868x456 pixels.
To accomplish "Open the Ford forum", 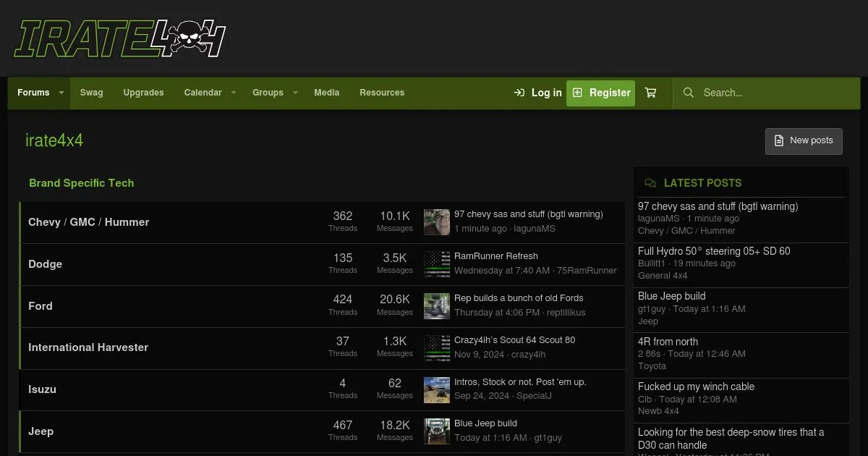I will coord(41,306).
